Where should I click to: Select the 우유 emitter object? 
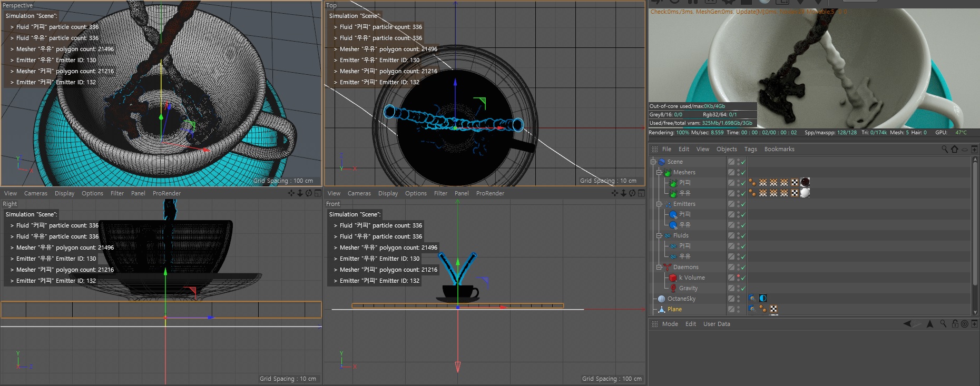pyautogui.click(x=684, y=225)
